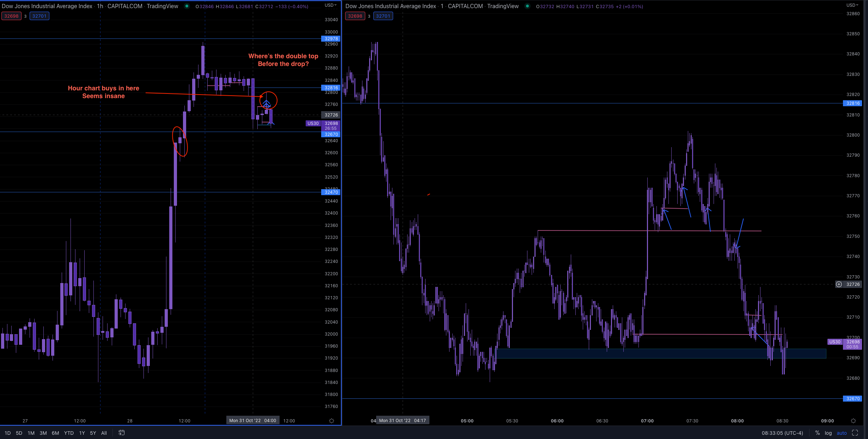Image resolution: width=868 pixels, height=439 pixels.
Task: Open USD currency dropdown on right chart
Action: 852,5
